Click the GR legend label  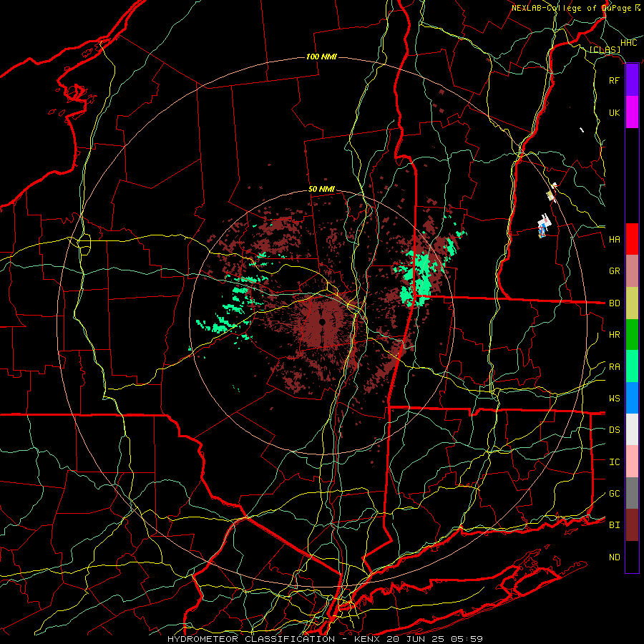tap(614, 271)
